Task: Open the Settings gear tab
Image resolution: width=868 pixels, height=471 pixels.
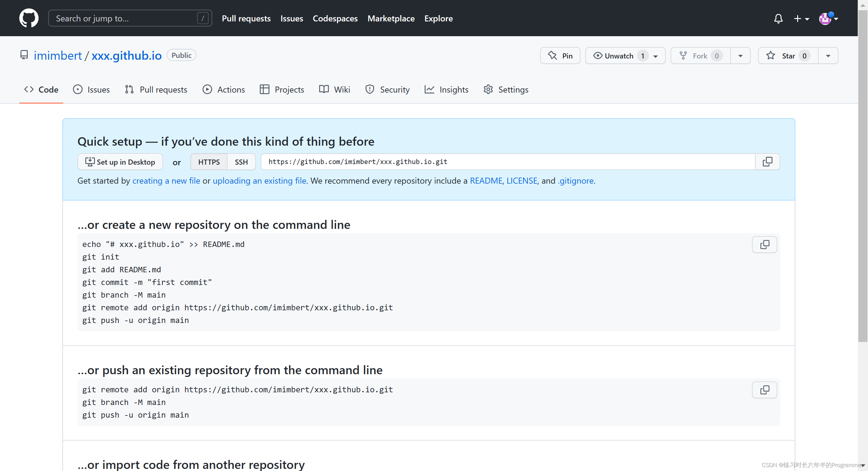Action: pos(506,89)
